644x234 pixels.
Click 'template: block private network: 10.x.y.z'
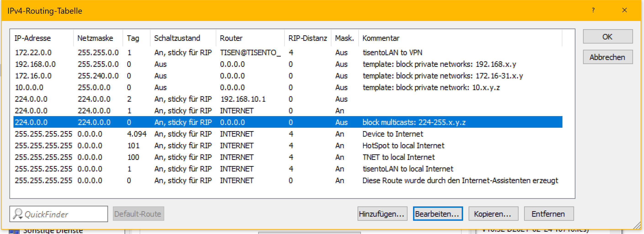[x=431, y=87]
